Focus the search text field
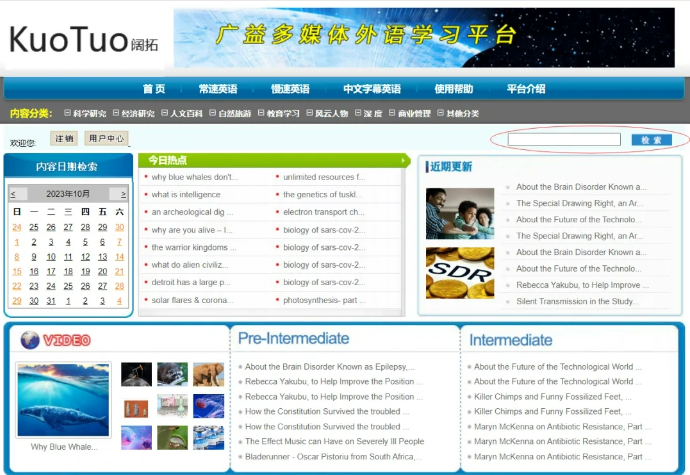This screenshot has width=690, height=475. click(564, 140)
